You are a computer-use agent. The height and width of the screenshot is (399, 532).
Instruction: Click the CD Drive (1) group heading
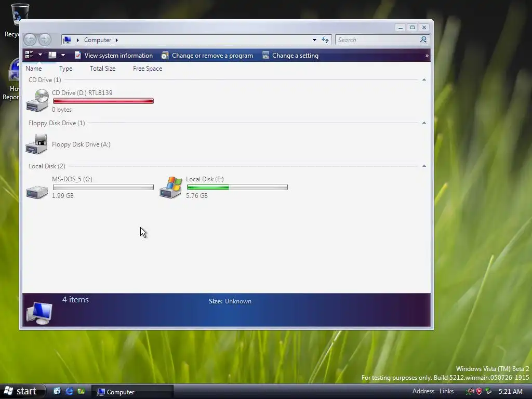pyautogui.click(x=45, y=80)
